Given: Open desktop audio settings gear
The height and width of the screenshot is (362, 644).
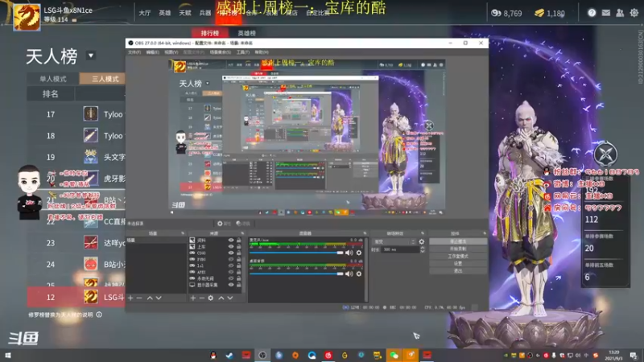Looking at the screenshot, I should tap(359, 274).
